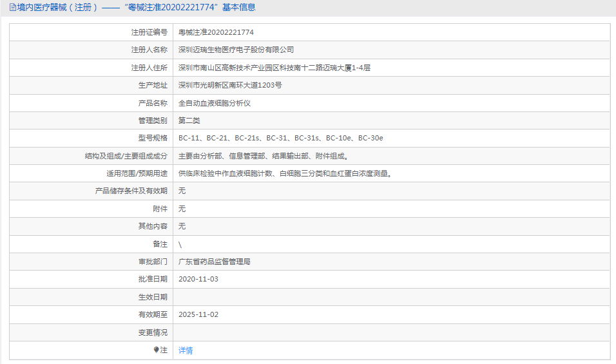Select the backslash value in 备注 row
The height and width of the screenshot is (364, 616).
(x=180, y=245)
